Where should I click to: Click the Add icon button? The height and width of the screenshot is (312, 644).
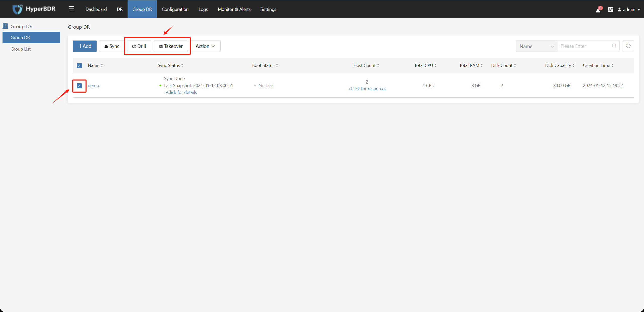click(x=85, y=46)
